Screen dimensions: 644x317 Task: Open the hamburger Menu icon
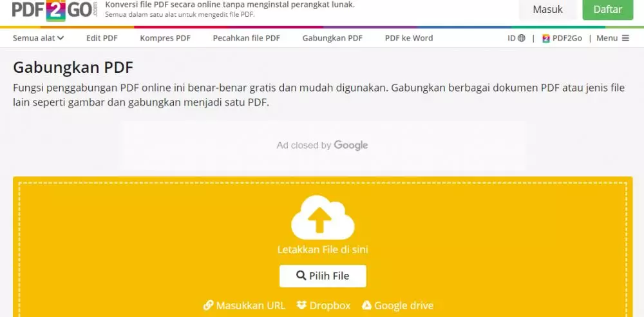(625, 38)
